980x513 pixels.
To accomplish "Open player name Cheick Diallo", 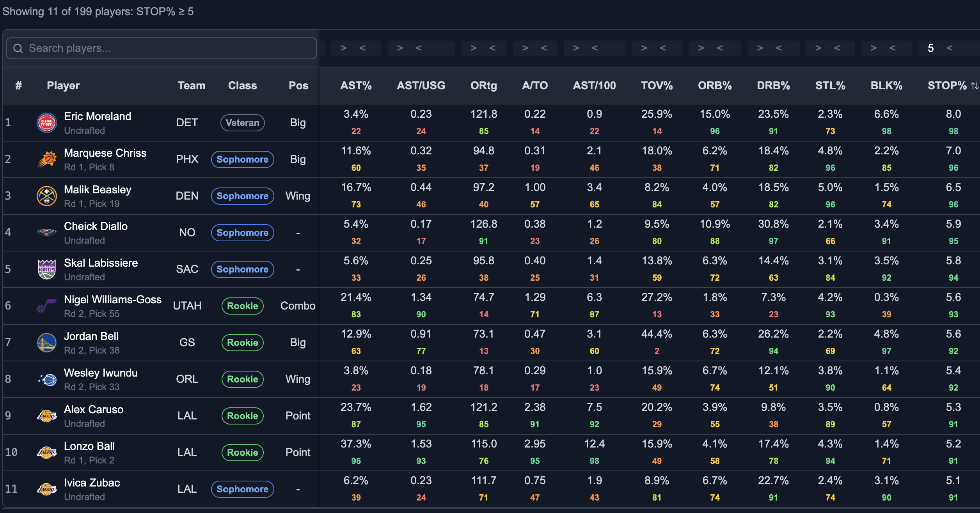I will 96,226.
